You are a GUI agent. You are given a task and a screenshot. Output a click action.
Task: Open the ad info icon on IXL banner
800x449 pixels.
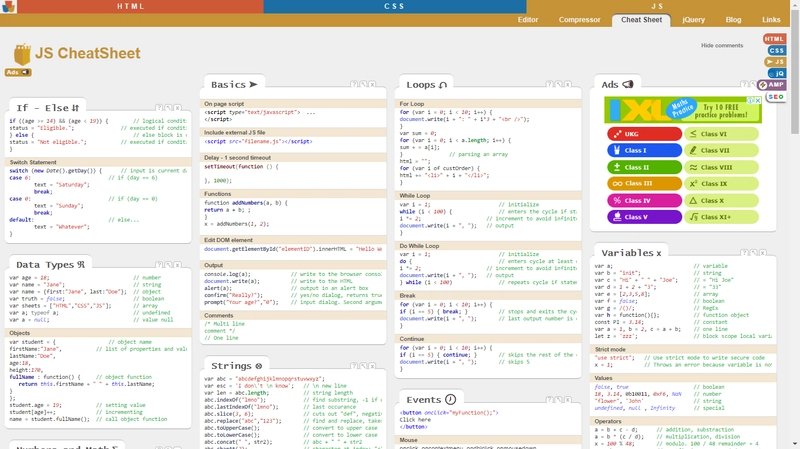coord(752,101)
